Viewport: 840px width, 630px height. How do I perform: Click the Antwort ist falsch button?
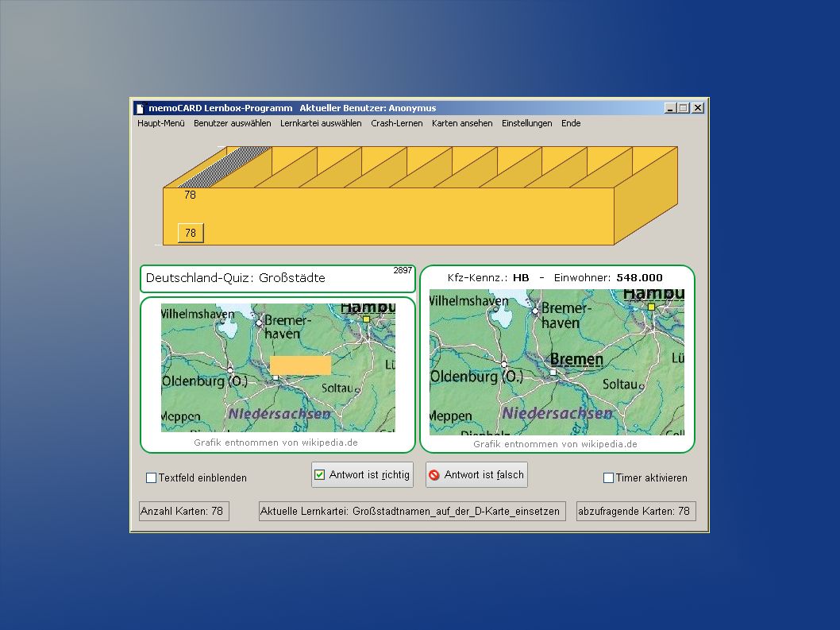[x=477, y=474]
